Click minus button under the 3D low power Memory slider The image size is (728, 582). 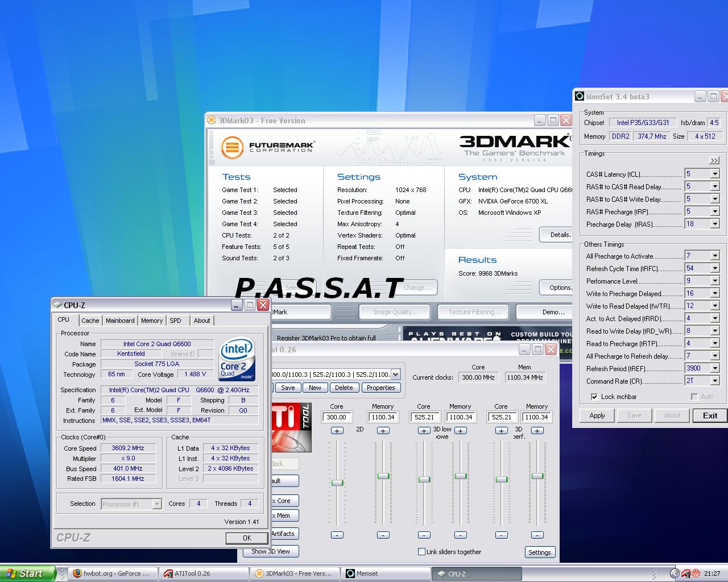[461, 535]
